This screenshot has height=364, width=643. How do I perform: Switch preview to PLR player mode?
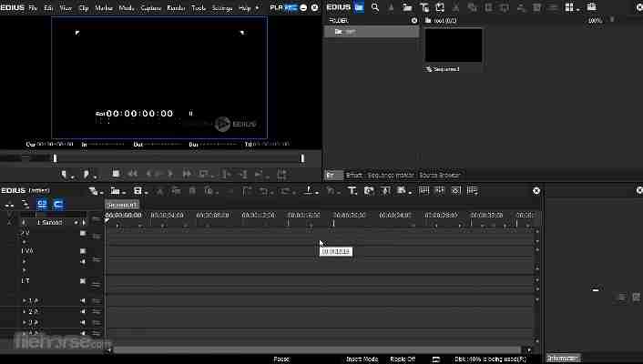[276, 7]
